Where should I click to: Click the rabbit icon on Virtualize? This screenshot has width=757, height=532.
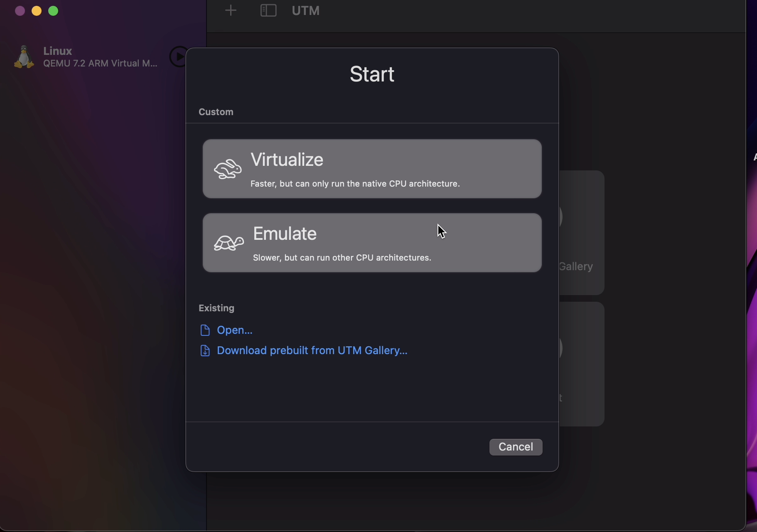(x=228, y=169)
